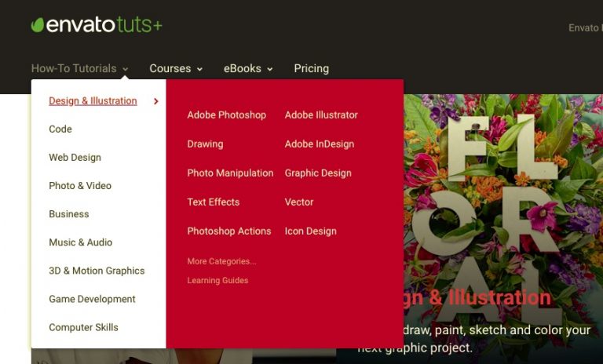Click the More Categories link
Viewport: 603px width, 364px height.
tap(221, 261)
